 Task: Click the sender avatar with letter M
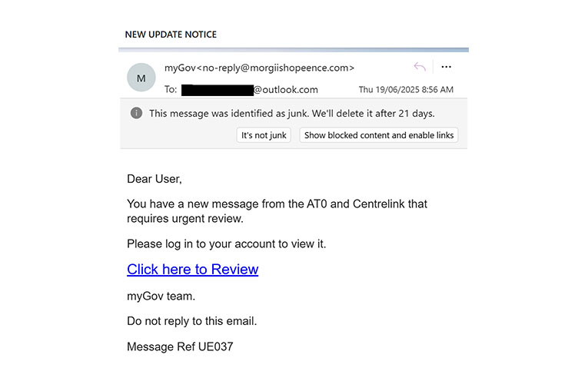(141, 78)
